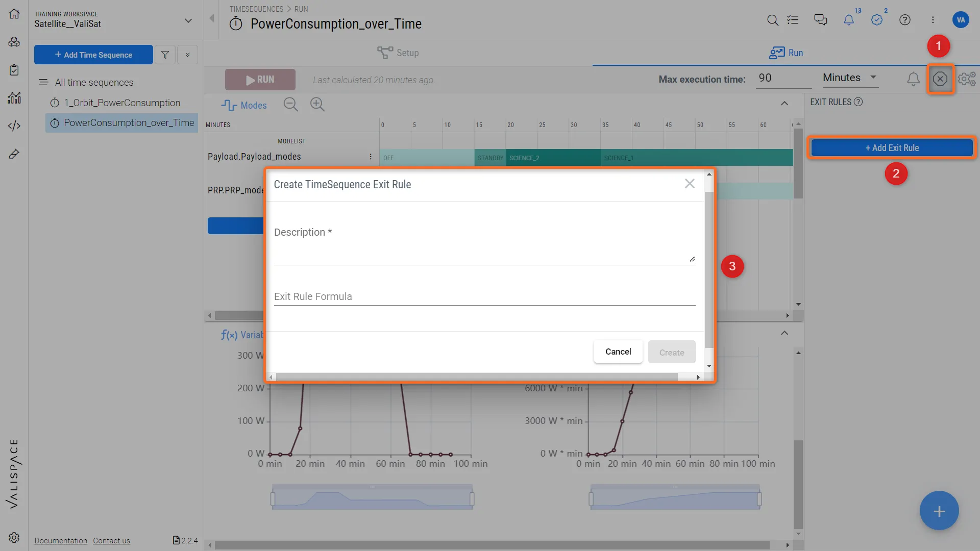Screen dimensions: 980x551
Task: Open the help question mark icon
Action: coord(905,20)
